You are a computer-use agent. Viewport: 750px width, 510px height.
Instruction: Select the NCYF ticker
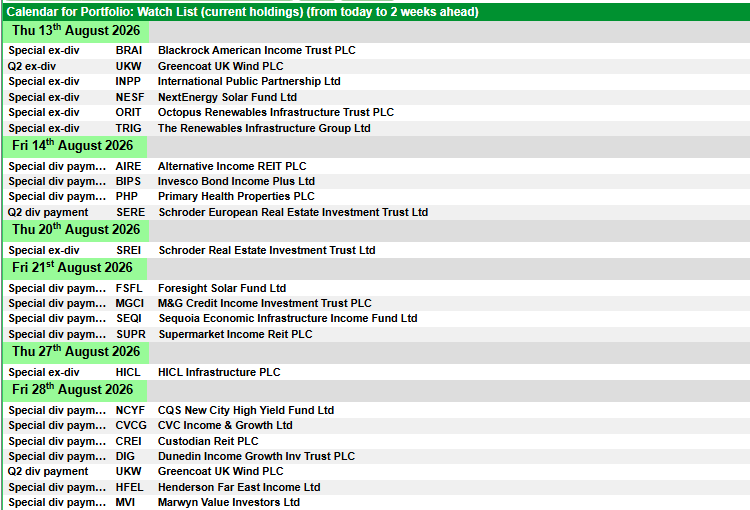coord(130,410)
